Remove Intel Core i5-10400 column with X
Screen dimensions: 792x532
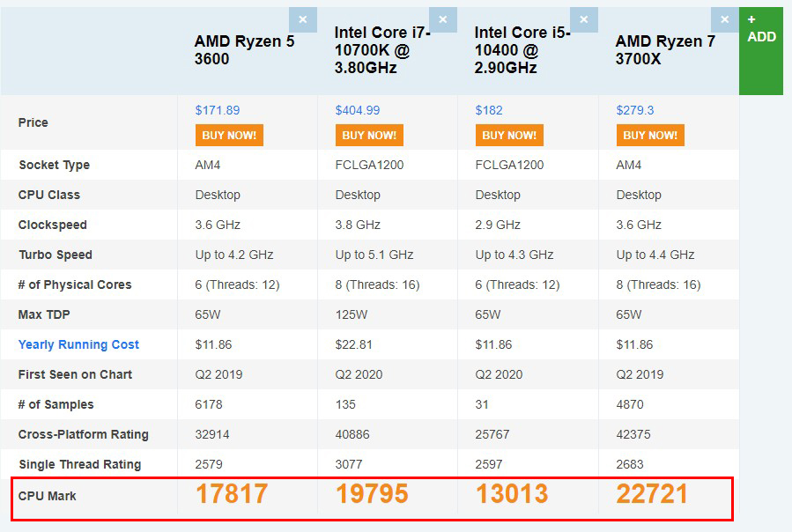point(584,19)
